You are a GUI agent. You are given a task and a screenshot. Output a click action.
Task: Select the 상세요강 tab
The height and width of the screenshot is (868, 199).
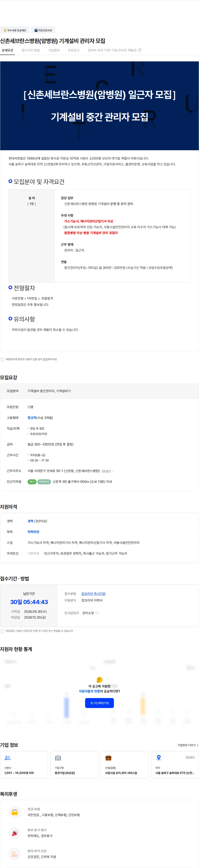(7, 50)
